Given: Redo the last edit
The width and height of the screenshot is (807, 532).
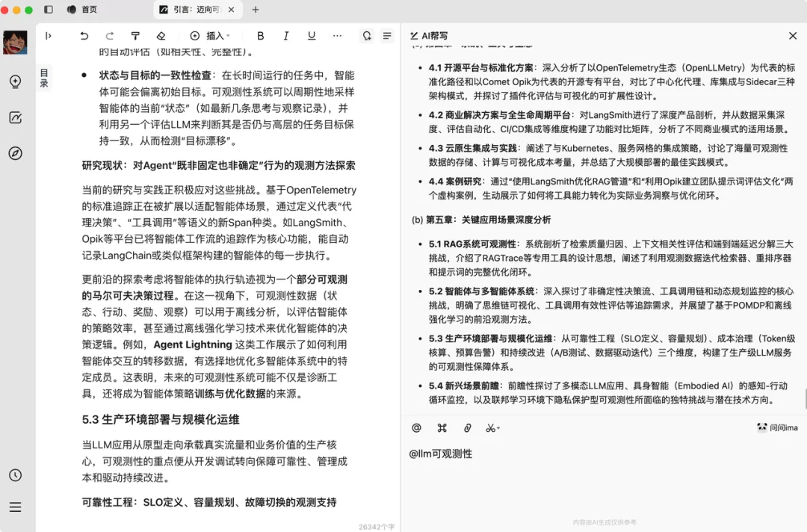Looking at the screenshot, I should (109, 35).
